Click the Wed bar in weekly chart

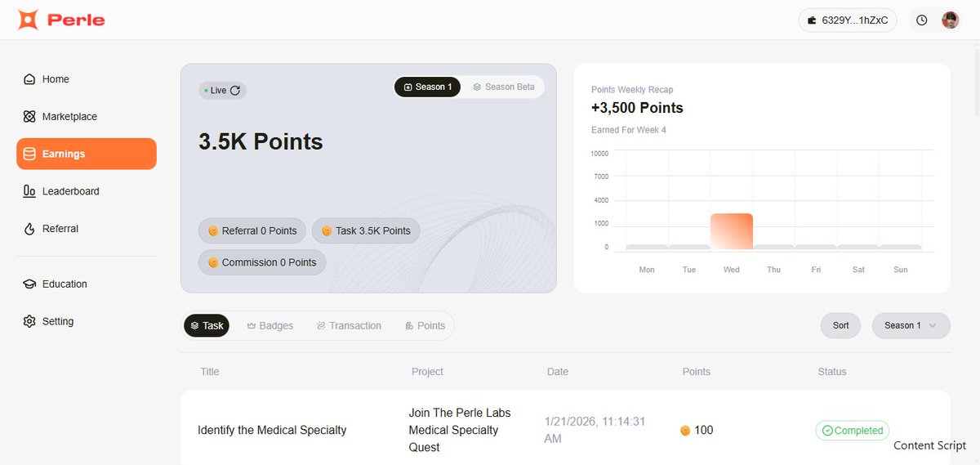(732, 231)
